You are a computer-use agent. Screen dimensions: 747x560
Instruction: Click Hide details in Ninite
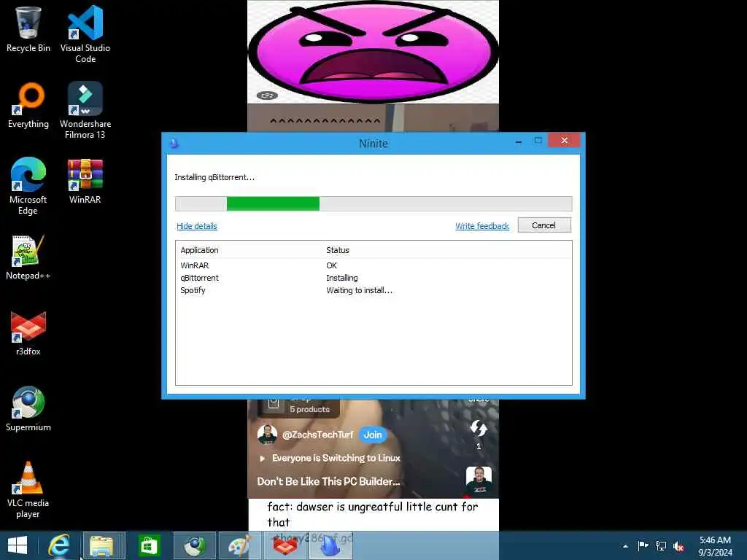click(197, 226)
